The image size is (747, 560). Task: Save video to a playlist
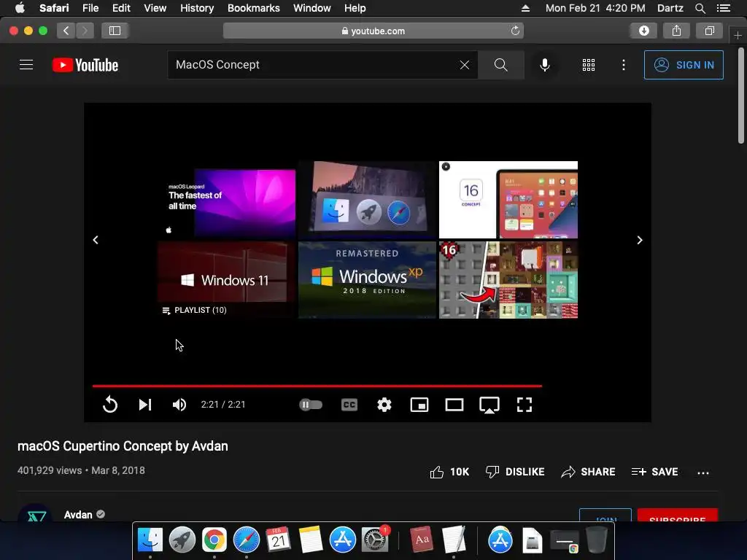(x=654, y=472)
